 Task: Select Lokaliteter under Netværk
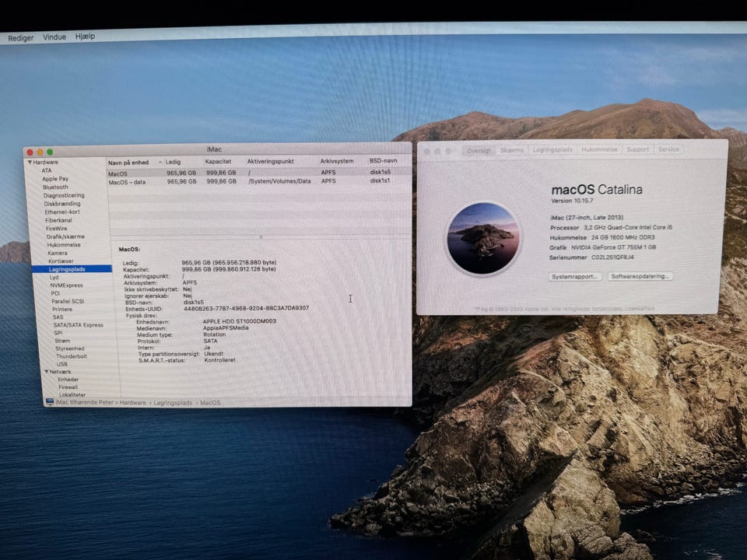72,395
